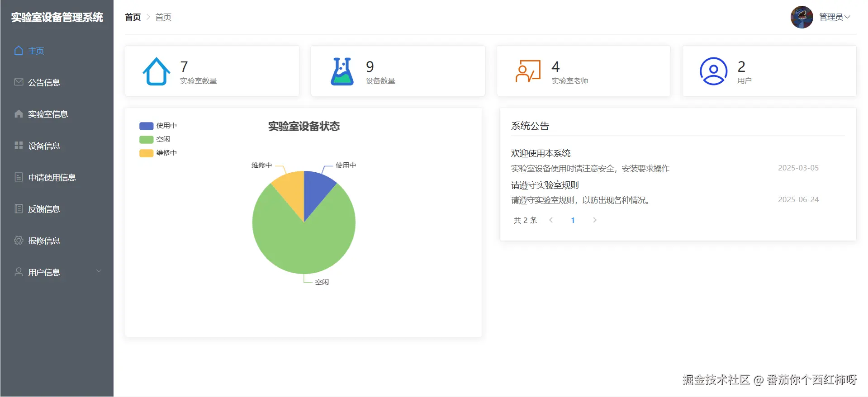Click the number 4 on teacher card
The height and width of the screenshot is (397, 868).
[555, 67]
